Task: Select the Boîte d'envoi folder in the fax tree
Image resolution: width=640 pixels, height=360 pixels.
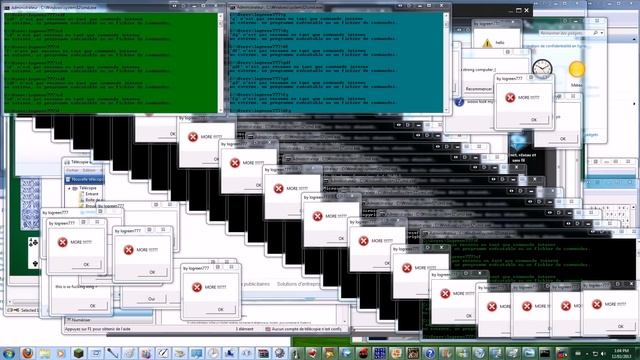Action: pyautogui.click(x=93, y=200)
